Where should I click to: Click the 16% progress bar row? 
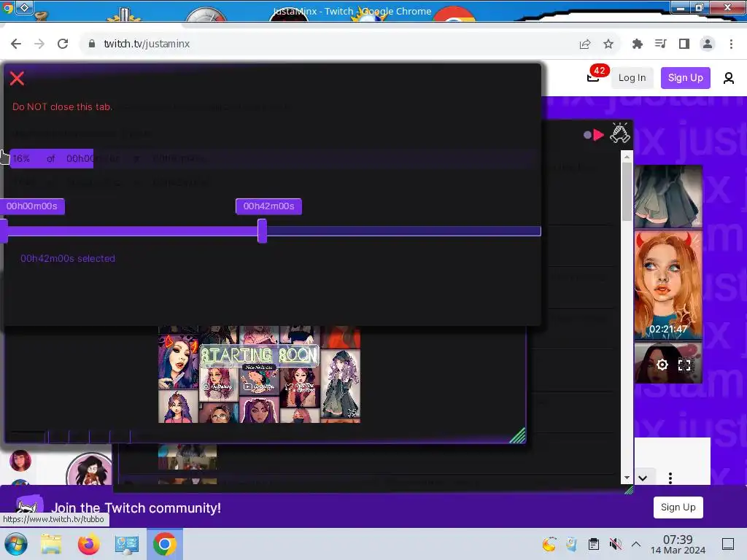pos(274,158)
